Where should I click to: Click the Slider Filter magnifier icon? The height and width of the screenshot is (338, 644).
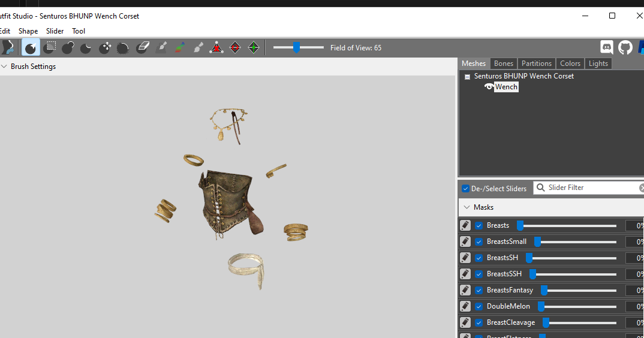pyautogui.click(x=540, y=188)
